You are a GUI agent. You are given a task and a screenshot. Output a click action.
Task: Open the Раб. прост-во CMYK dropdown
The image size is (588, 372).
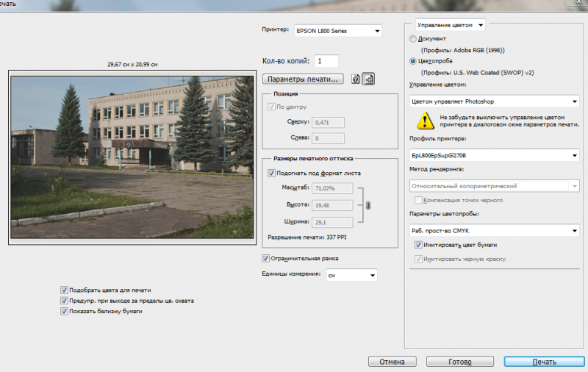[494, 231]
